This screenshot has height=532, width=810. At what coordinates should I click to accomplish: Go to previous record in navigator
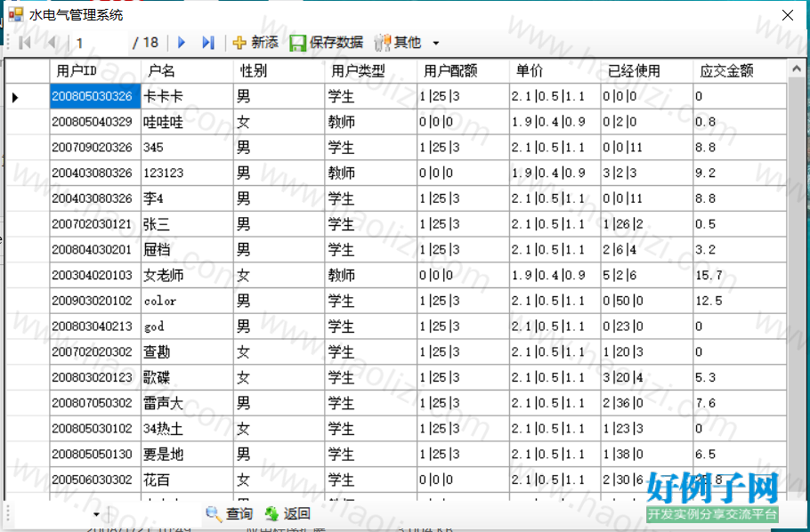pyautogui.click(x=51, y=43)
